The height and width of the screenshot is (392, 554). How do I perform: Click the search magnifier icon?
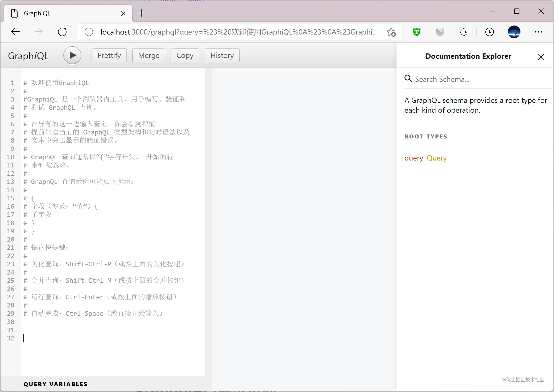[408, 78]
